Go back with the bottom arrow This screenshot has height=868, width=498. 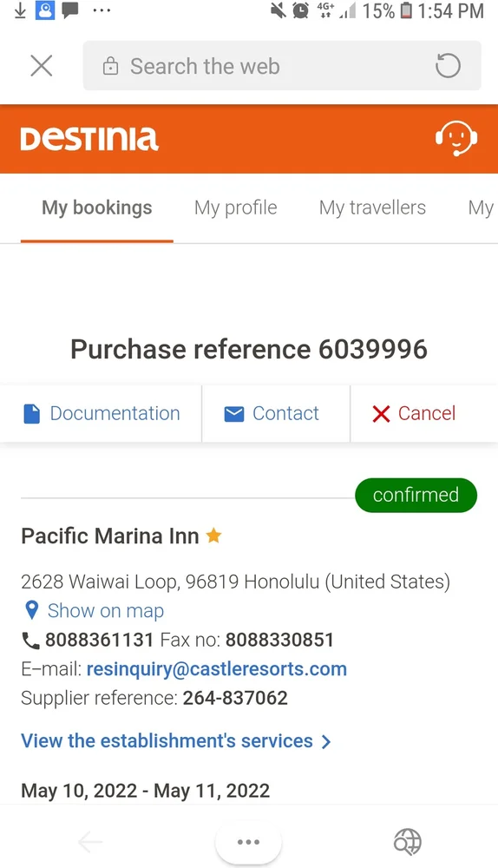[x=90, y=842]
